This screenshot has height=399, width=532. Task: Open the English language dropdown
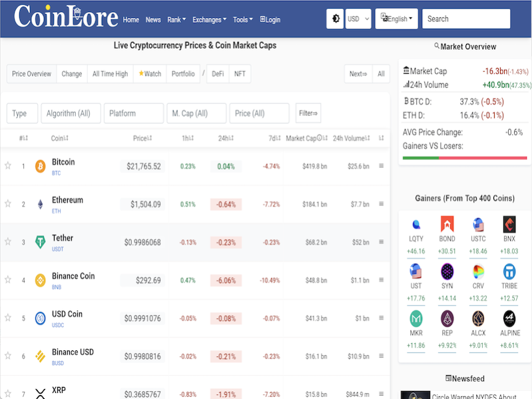[x=396, y=19]
